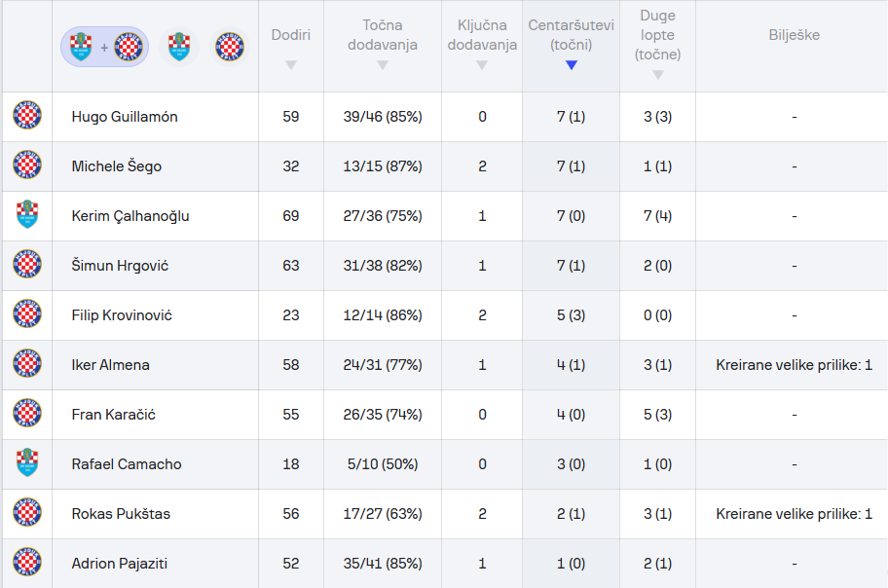
Task: Click the club crest beside Adrion Pajaziti
Action: (27, 564)
